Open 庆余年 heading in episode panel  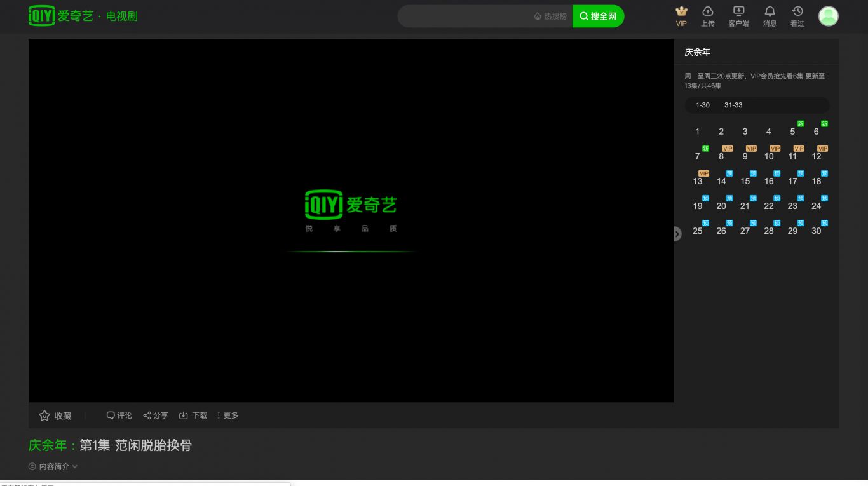click(x=697, y=52)
